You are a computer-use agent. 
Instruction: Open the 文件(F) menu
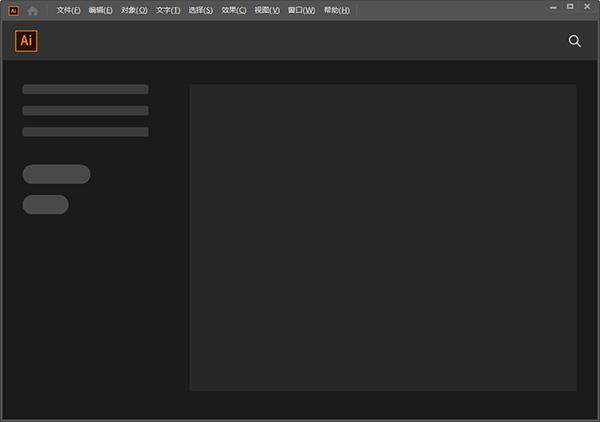point(69,10)
